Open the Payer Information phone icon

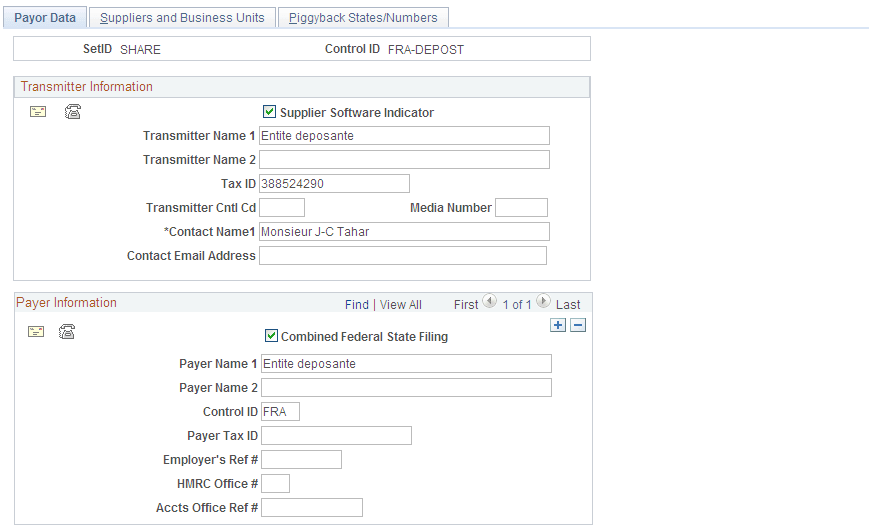pyautogui.click(x=67, y=331)
